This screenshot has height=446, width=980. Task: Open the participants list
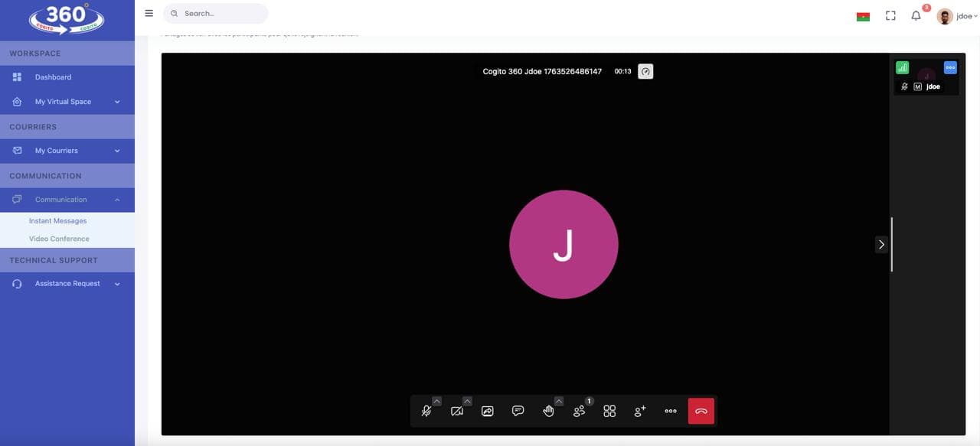pyautogui.click(x=579, y=412)
